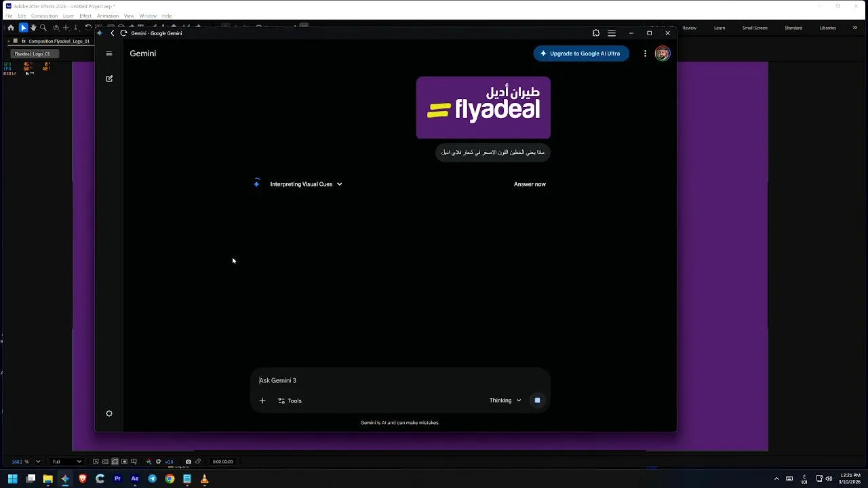Open the After Effects File menu
The height and width of the screenshot is (488, 868).
pyautogui.click(x=9, y=16)
